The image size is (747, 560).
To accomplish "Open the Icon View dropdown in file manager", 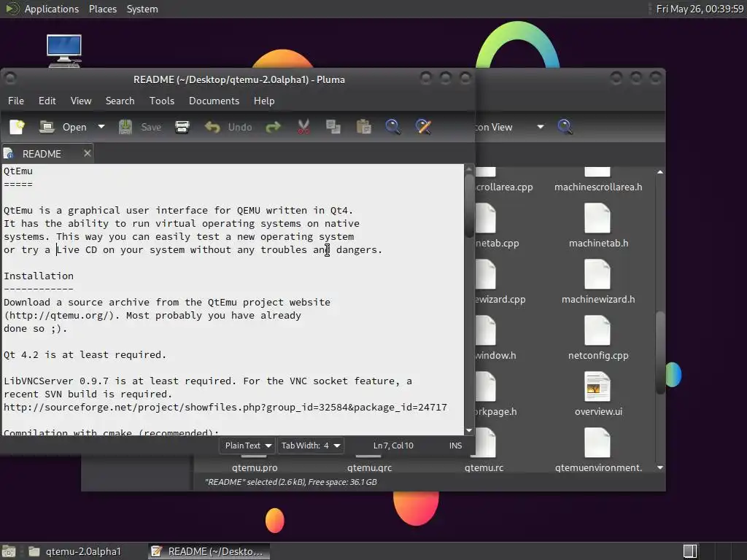I will (x=509, y=127).
